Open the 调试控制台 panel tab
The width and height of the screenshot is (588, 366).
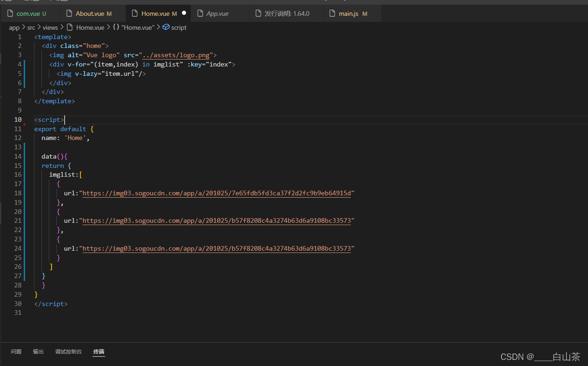point(69,352)
